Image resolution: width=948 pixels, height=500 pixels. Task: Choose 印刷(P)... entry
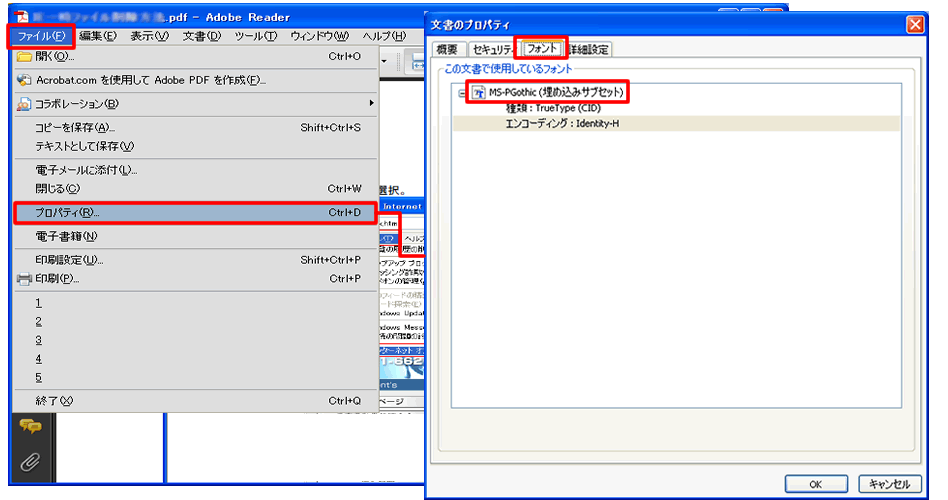click(x=195, y=279)
